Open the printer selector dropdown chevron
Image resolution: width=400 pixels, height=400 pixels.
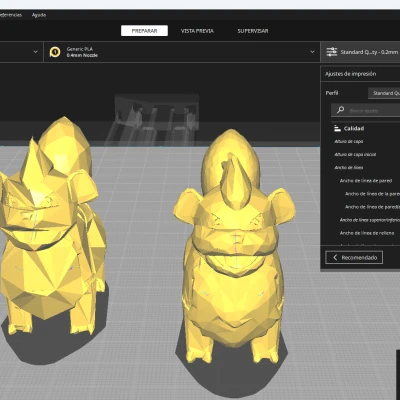pos(36,52)
